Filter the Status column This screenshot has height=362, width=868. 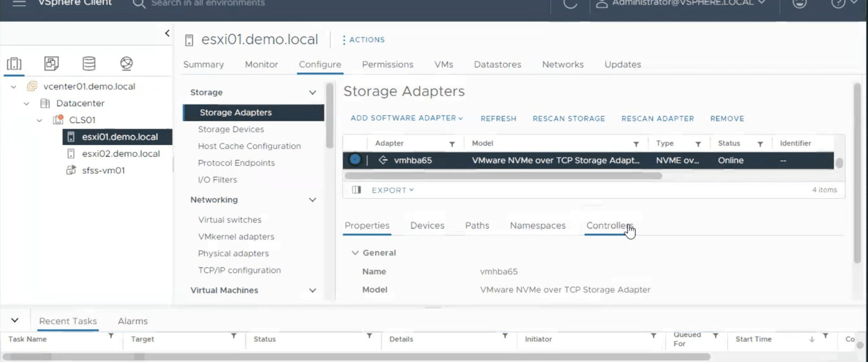pos(760,144)
